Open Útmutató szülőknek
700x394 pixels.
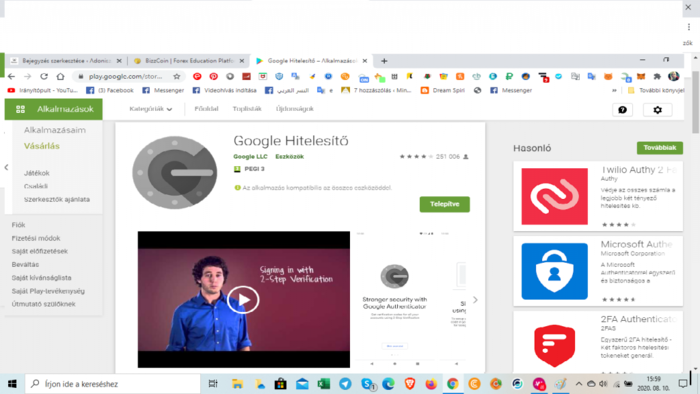coord(43,304)
